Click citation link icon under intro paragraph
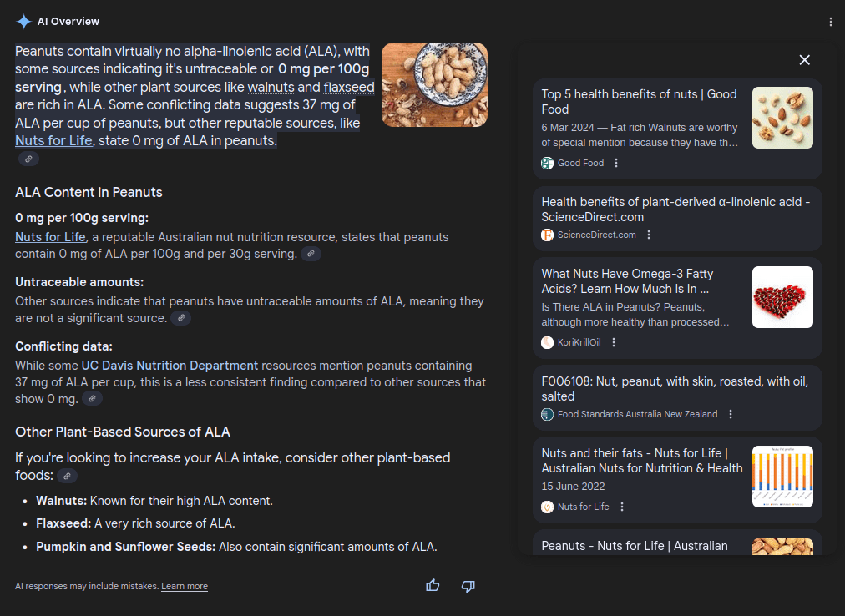 tap(28, 159)
